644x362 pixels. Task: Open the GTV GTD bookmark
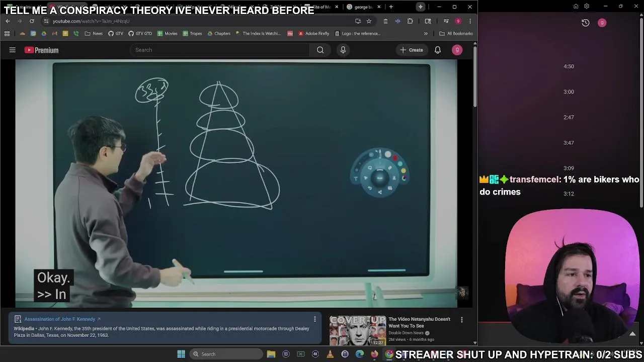click(x=140, y=34)
